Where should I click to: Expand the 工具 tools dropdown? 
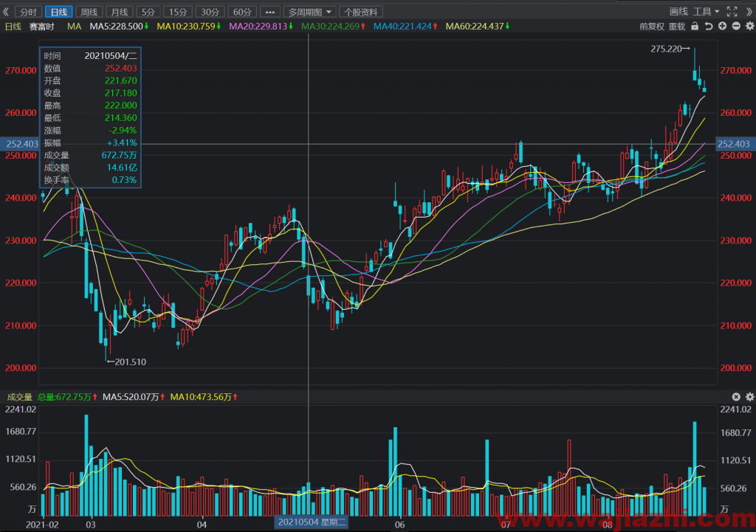click(x=707, y=12)
